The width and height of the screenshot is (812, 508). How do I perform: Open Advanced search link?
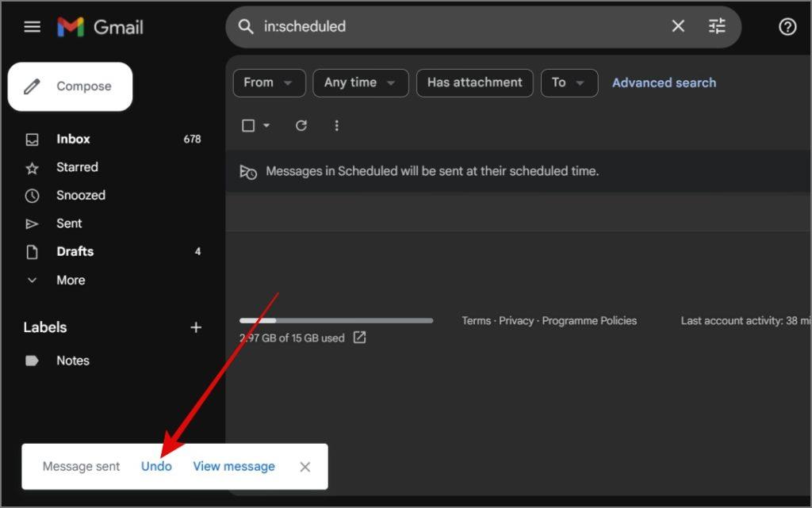point(664,82)
